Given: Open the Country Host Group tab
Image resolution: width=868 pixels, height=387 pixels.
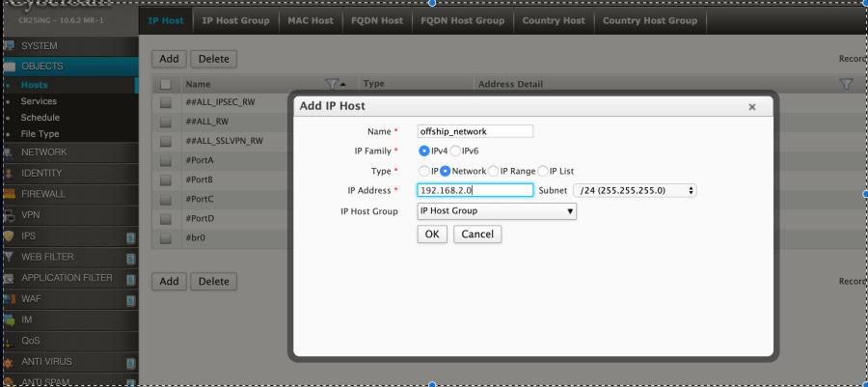Looking at the screenshot, I should 649,20.
